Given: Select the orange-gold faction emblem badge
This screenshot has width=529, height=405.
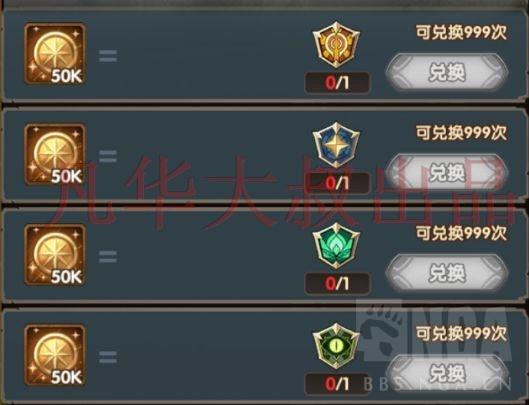Looking at the screenshot, I should tap(336, 45).
